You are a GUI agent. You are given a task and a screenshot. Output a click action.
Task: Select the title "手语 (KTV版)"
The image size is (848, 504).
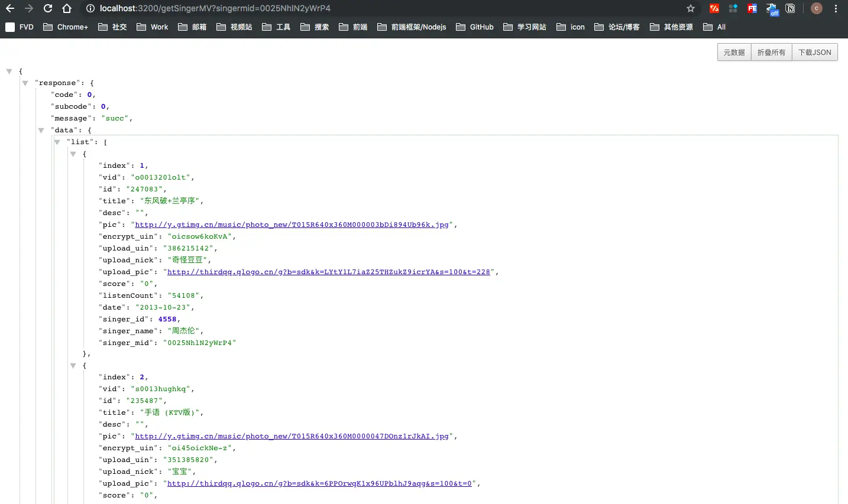point(170,412)
